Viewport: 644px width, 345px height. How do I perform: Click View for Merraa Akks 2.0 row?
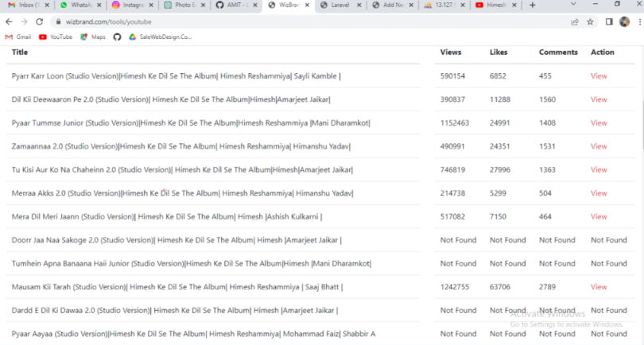click(x=599, y=193)
